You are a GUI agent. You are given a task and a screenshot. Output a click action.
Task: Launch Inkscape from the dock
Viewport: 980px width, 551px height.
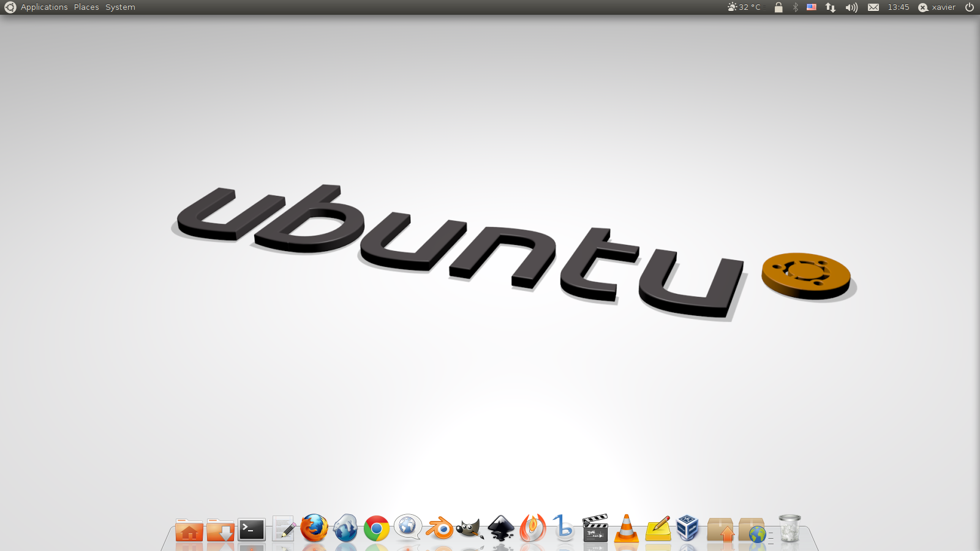tap(501, 528)
